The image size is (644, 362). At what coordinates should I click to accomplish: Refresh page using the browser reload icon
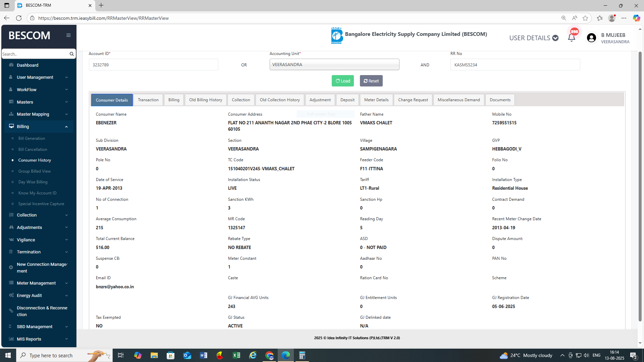[x=19, y=18]
